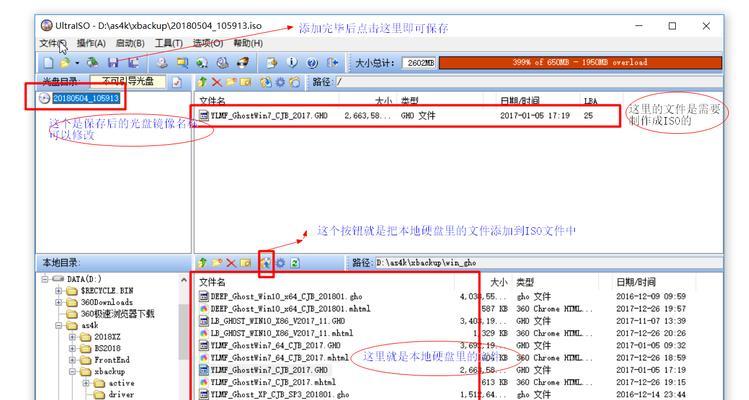Click the Make CD/DVD image icon

162,63
